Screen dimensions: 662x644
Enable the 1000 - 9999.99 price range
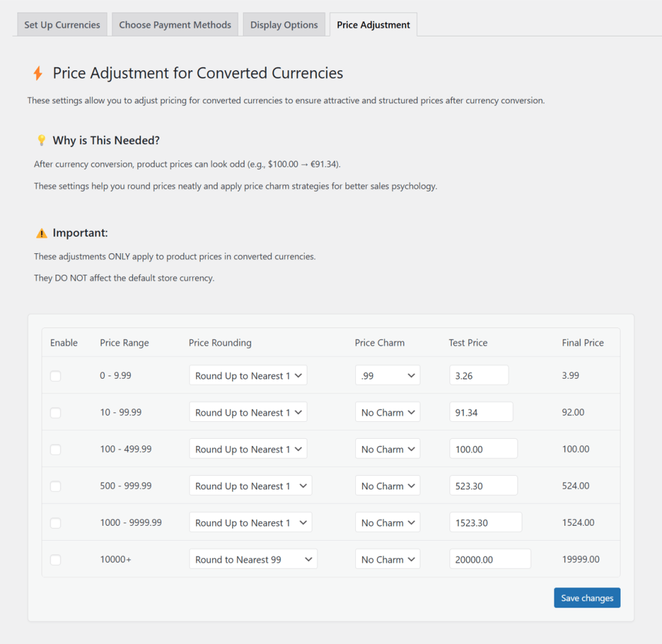pyautogui.click(x=55, y=522)
